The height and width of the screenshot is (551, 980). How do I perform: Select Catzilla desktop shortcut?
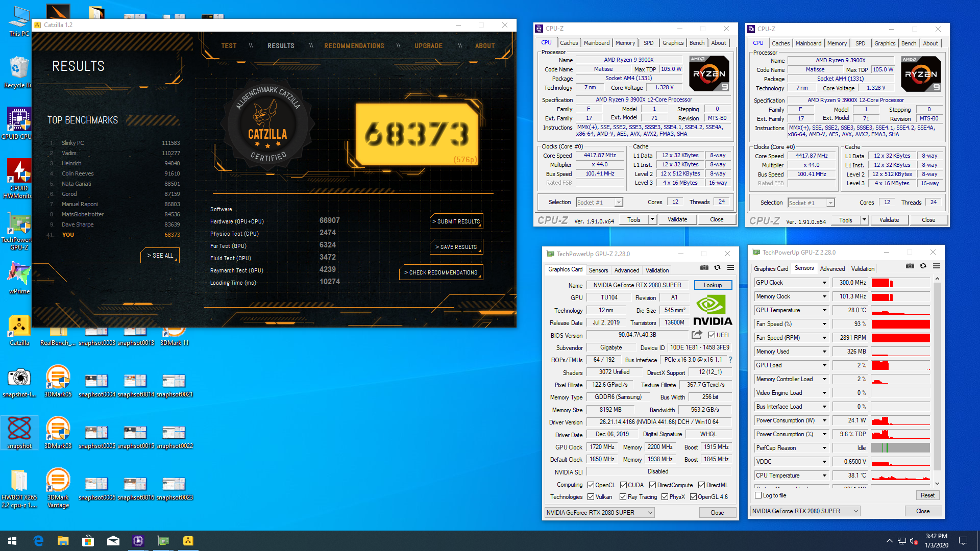click(x=19, y=330)
